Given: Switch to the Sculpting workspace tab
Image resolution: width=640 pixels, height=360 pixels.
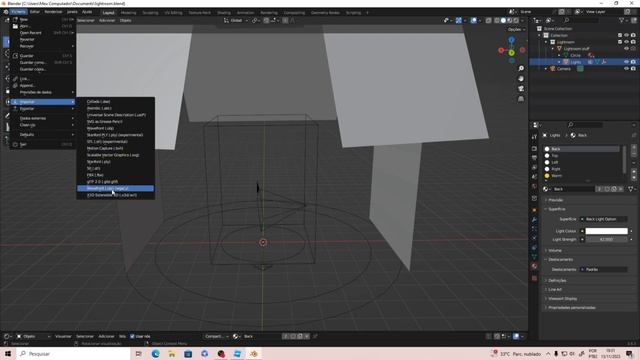Looking at the screenshot, I should (x=150, y=13).
